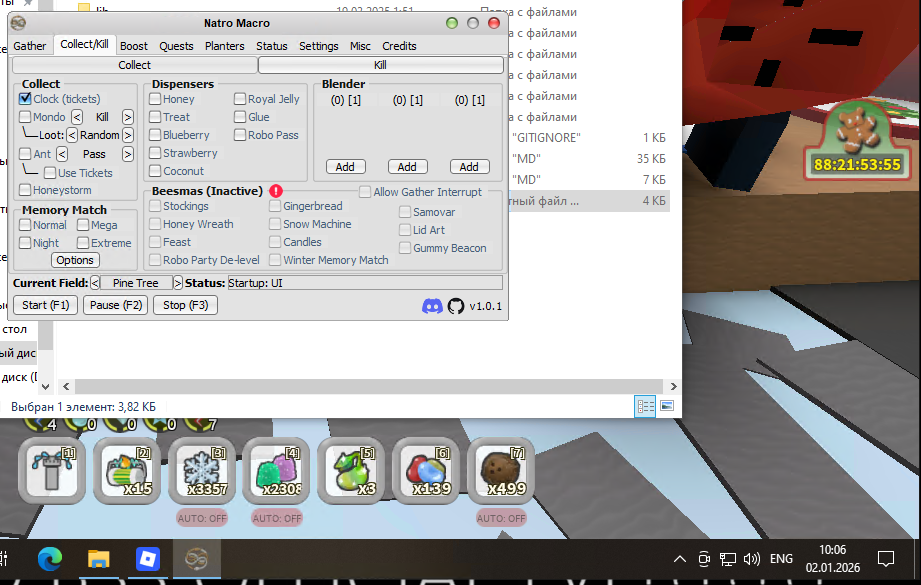This screenshot has width=921, height=585.
Task: Use gumdrops item in hotbar slot 4
Action: point(277,470)
